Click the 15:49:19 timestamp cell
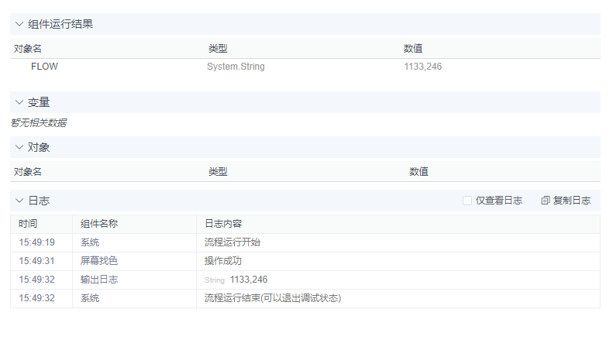 pos(37,242)
